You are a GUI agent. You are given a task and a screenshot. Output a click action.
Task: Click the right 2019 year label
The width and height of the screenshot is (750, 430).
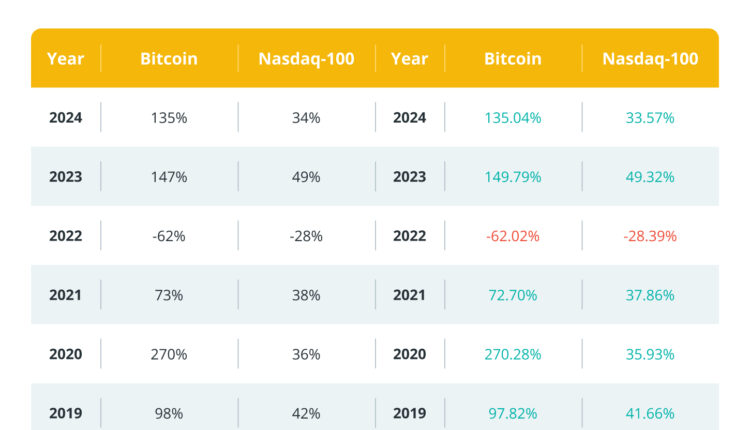coord(409,413)
